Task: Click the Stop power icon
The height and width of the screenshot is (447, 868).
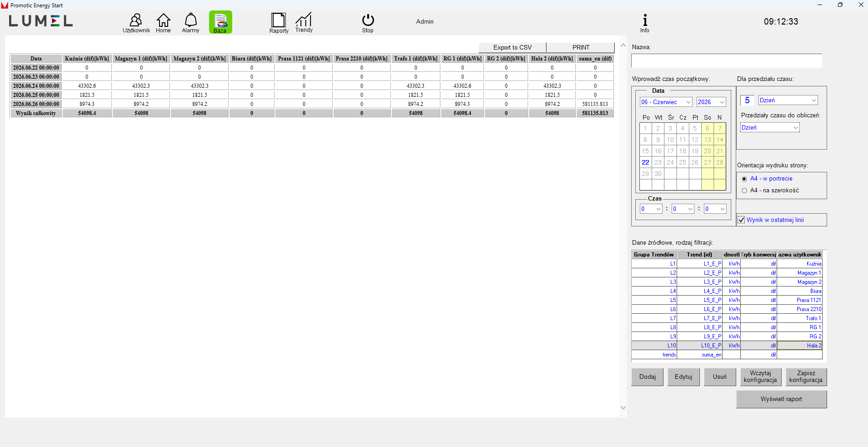Action: coord(368,23)
